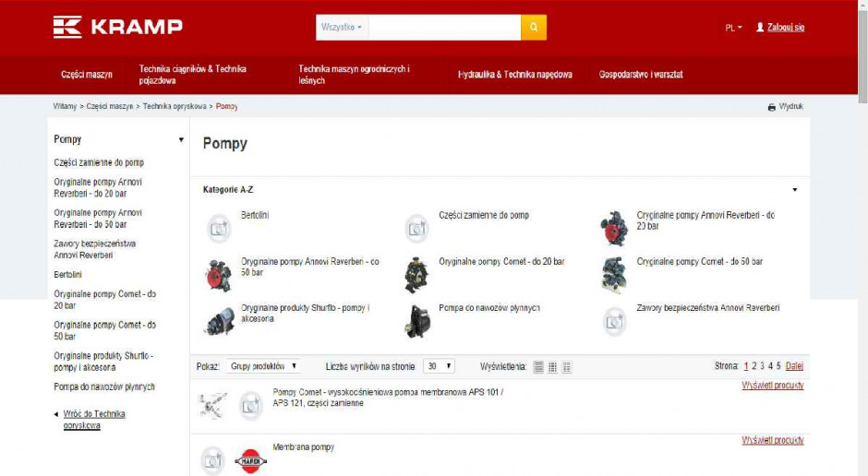Click Pompy Comet APS 101 parts diagram image
The image size is (868, 476).
212,405
